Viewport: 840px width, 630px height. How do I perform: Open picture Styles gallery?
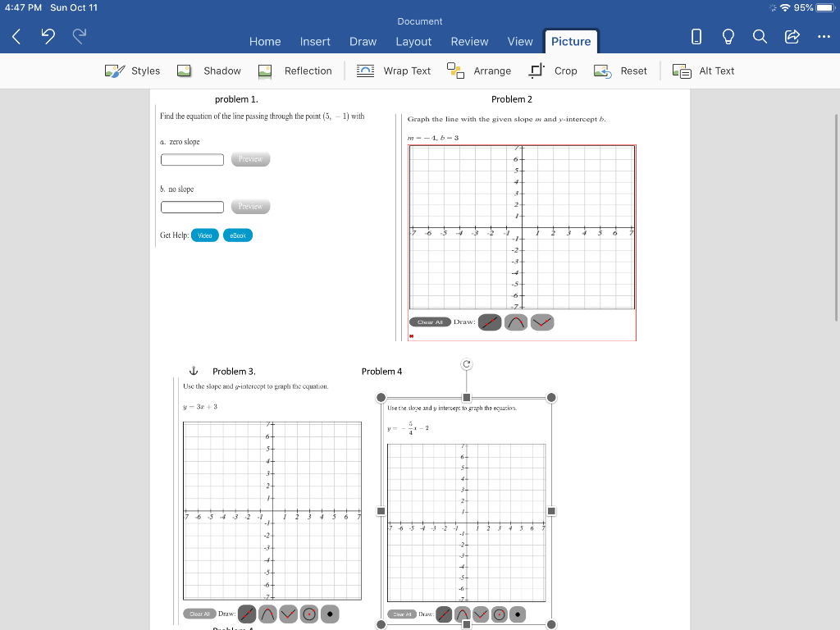pos(132,71)
